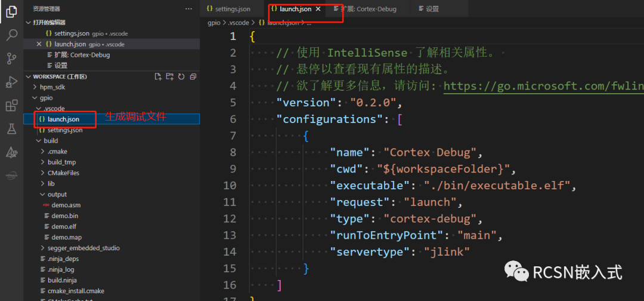
Task: Click the "cortex-debug" type value
Action: (430, 219)
